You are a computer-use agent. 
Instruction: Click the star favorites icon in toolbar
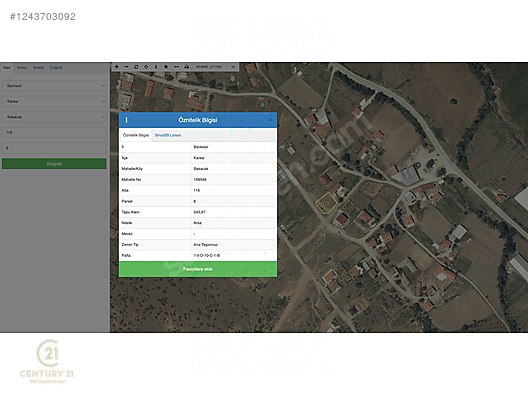[166, 67]
